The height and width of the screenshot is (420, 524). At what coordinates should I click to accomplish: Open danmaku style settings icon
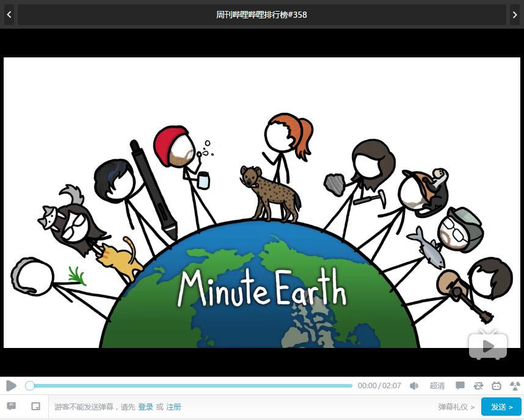pyautogui.click(x=12, y=407)
